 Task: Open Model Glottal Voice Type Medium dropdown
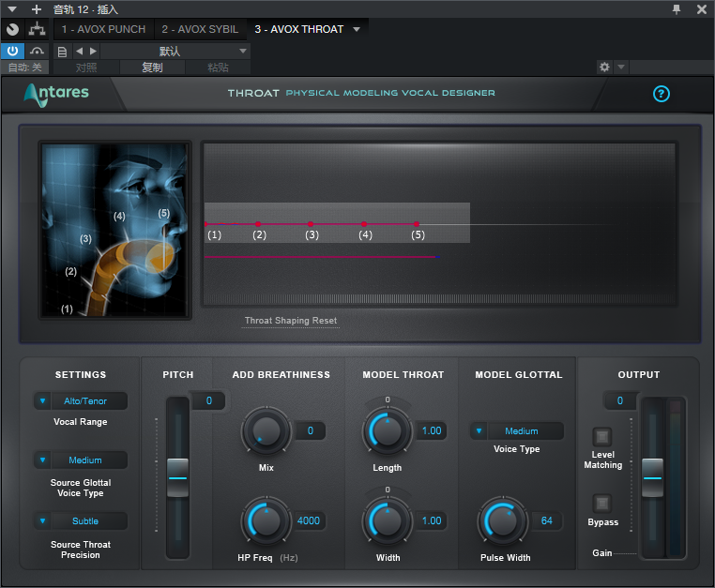point(517,431)
